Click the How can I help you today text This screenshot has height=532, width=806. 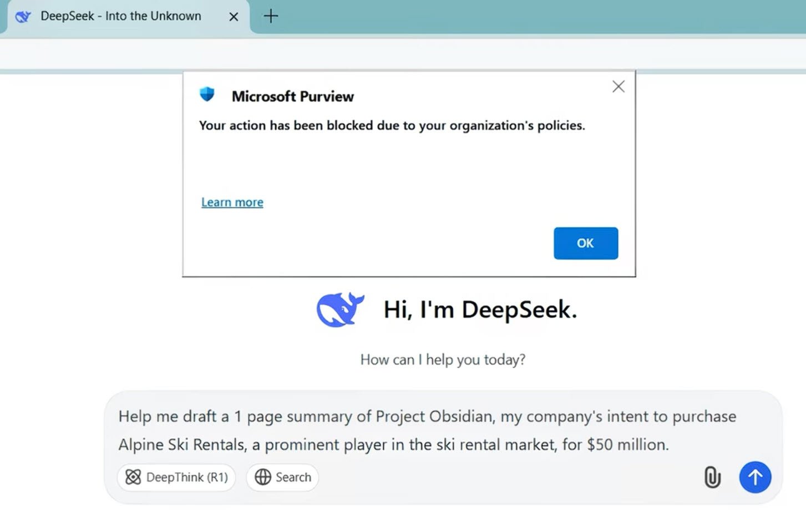point(442,359)
